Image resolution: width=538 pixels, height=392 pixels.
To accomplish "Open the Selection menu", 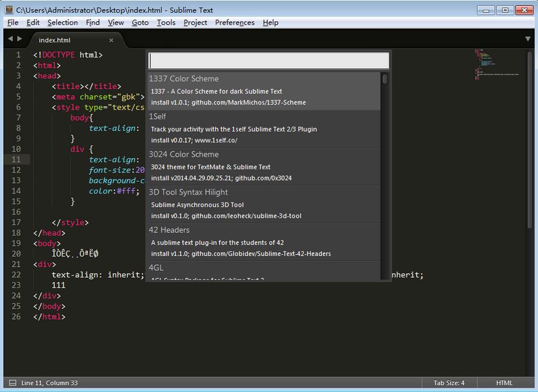I will pos(63,23).
